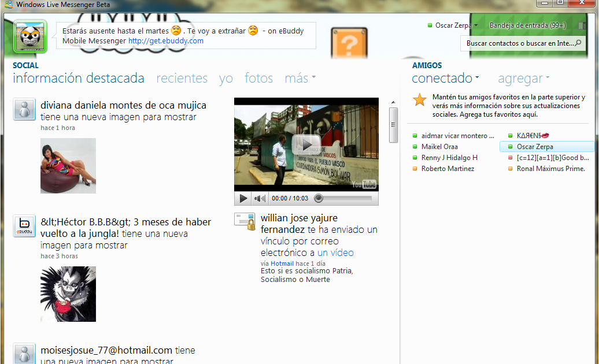
Task: Open Bandeja de entrada inbox
Action: coord(527,25)
